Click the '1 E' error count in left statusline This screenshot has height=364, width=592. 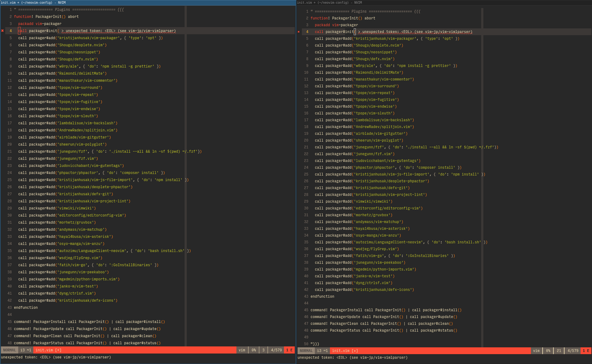pyautogui.click(x=289, y=350)
